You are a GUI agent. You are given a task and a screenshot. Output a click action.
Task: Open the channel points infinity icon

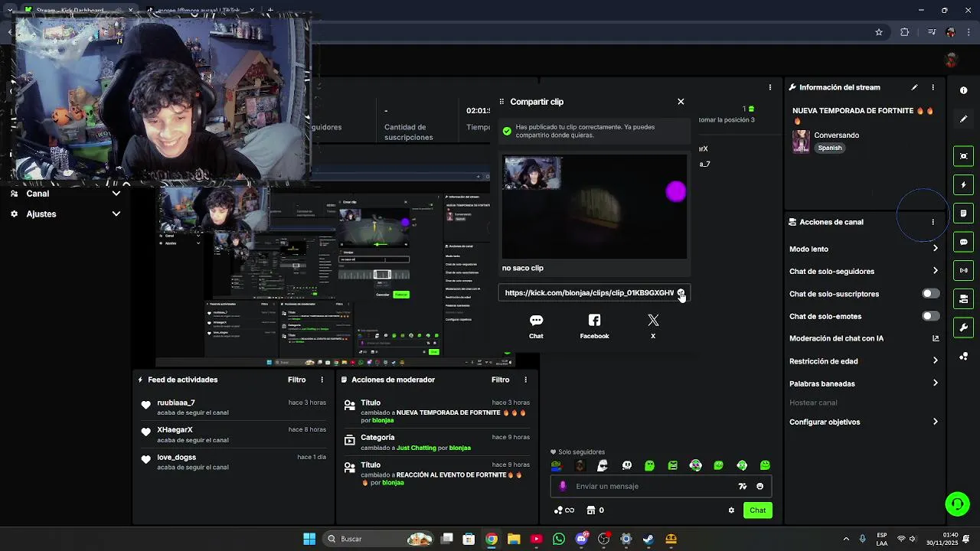point(563,510)
